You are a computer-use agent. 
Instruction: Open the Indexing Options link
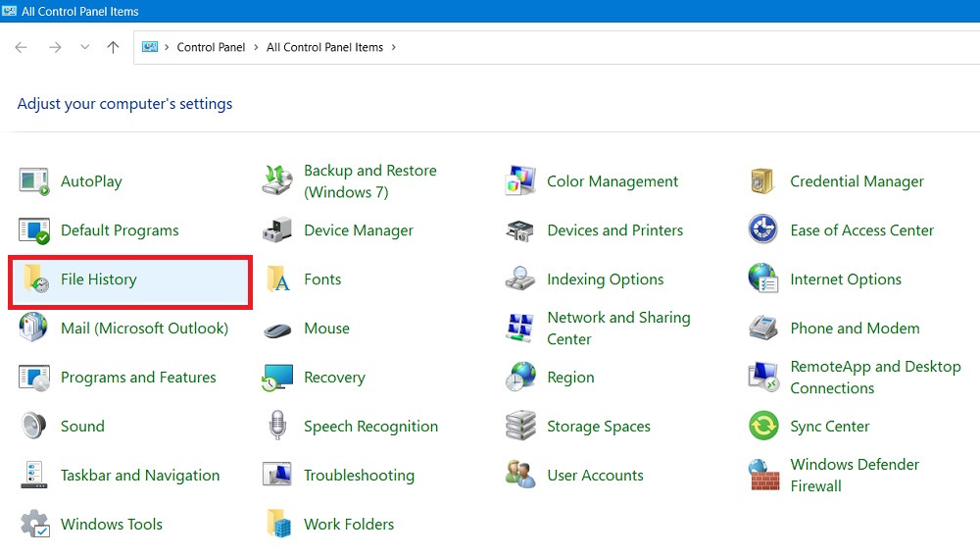click(605, 279)
